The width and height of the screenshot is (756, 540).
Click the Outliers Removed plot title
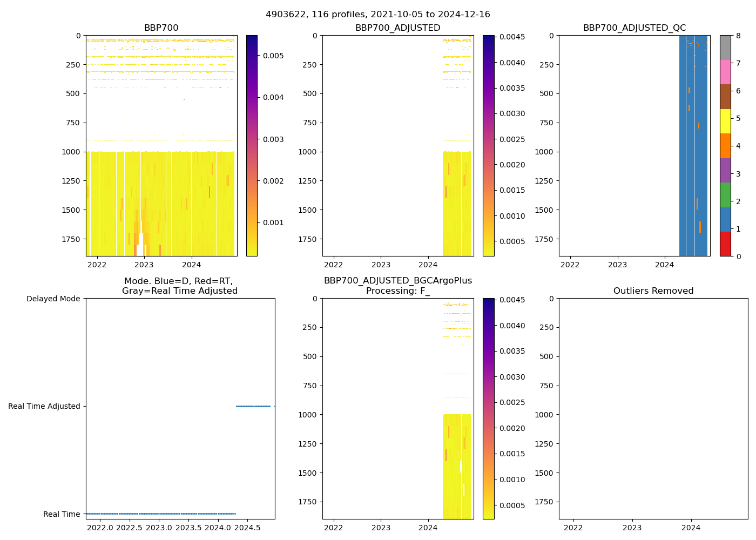click(653, 291)
